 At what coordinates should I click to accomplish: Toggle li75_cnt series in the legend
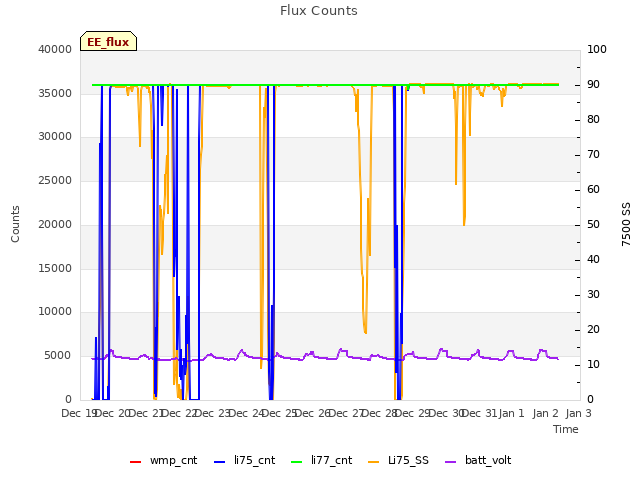[244, 461]
